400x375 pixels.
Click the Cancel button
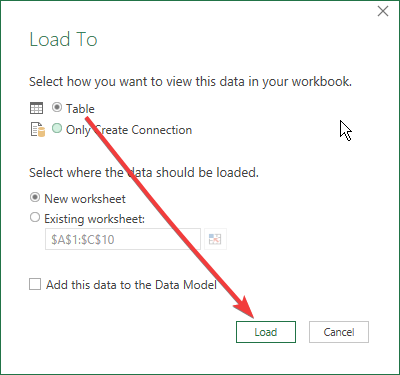[x=339, y=332]
